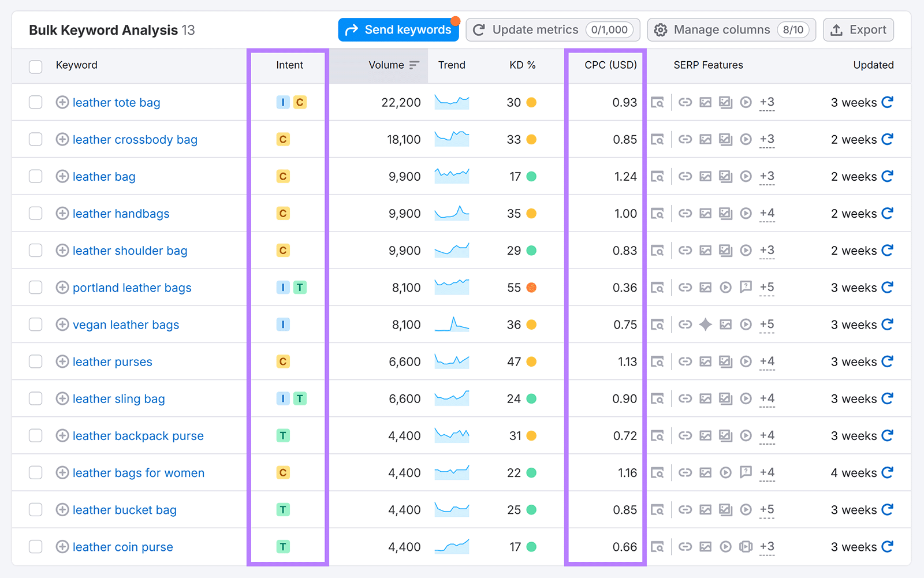This screenshot has height=578, width=924.
Task: Check the leather bucket bag row checkbox
Action: [35, 510]
